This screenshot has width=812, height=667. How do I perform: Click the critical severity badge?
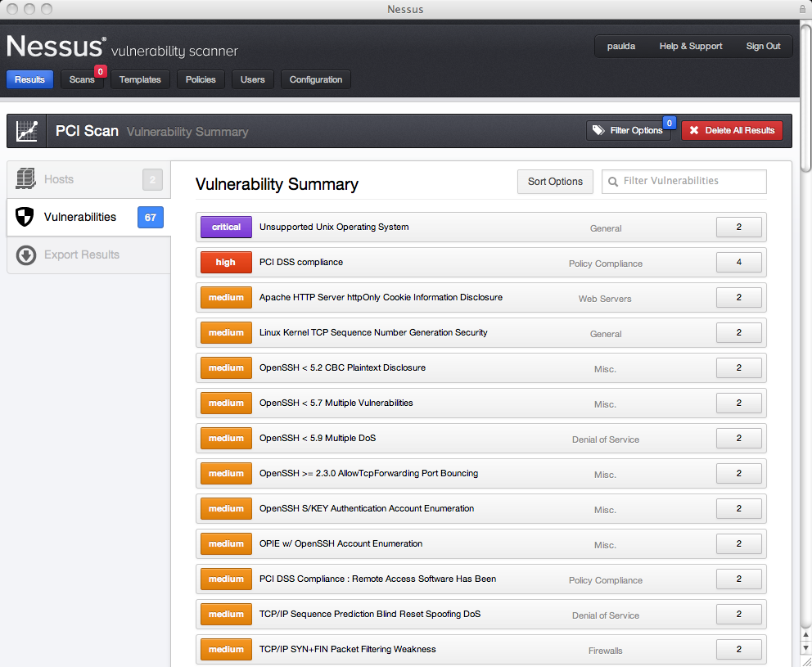[x=226, y=227]
